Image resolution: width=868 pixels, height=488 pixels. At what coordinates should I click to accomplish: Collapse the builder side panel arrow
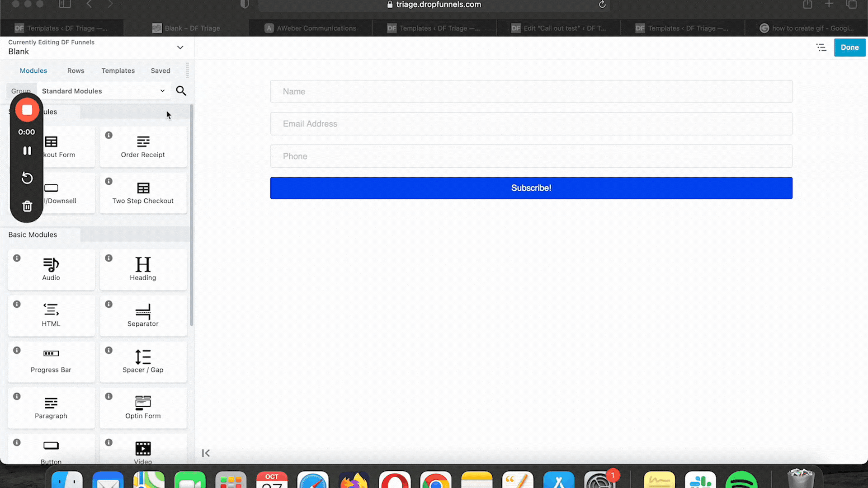coord(206,453)
